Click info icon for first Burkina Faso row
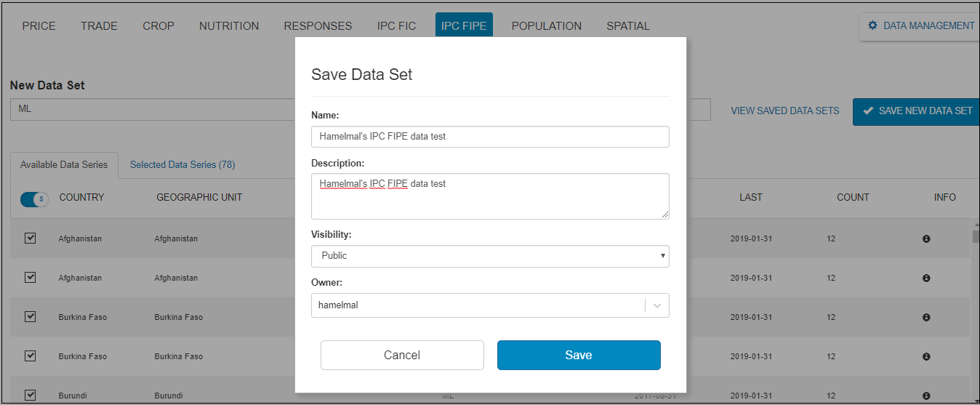Screen dimensions: 980x405 coord(926,317)
